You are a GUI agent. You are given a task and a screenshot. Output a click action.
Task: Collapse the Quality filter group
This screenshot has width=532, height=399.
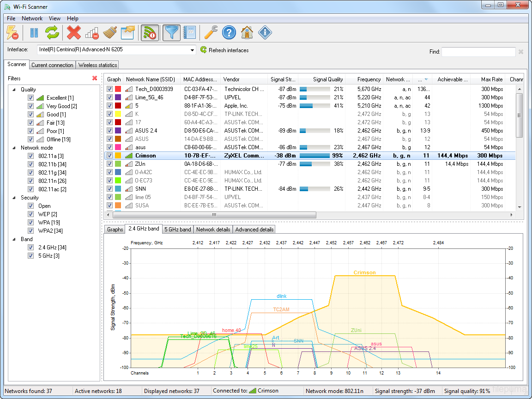click(x=14, y=90)
